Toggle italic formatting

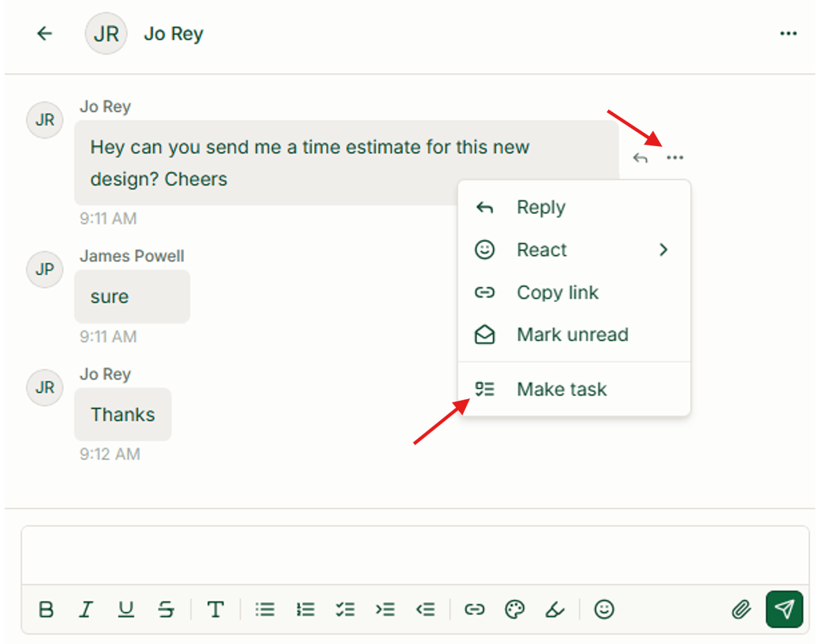click(x=85, y=609)
